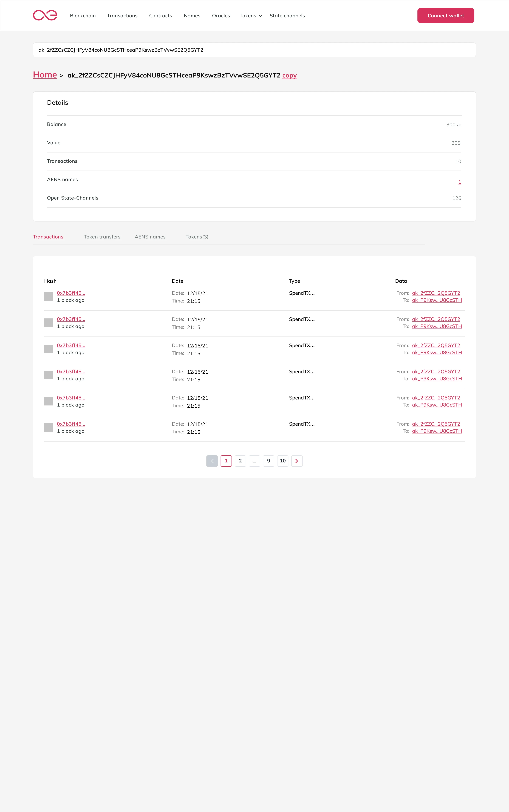Open the Transactions nav item in header

tap(122, 16)
